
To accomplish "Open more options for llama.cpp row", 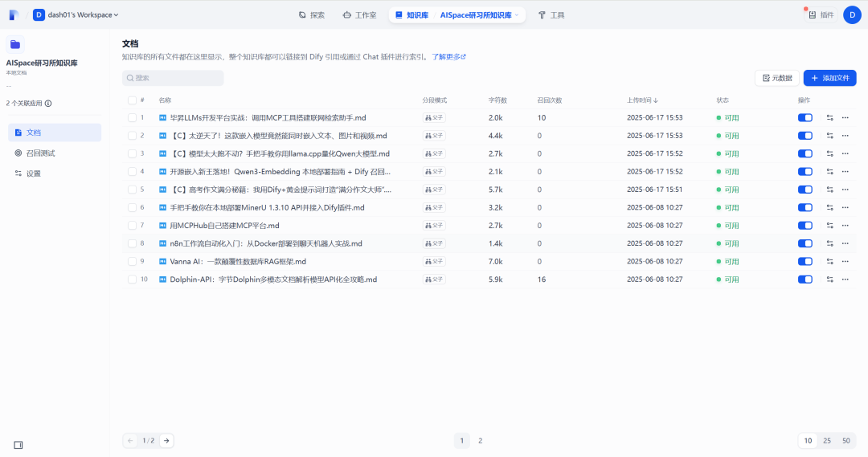I will coord(845,154).
